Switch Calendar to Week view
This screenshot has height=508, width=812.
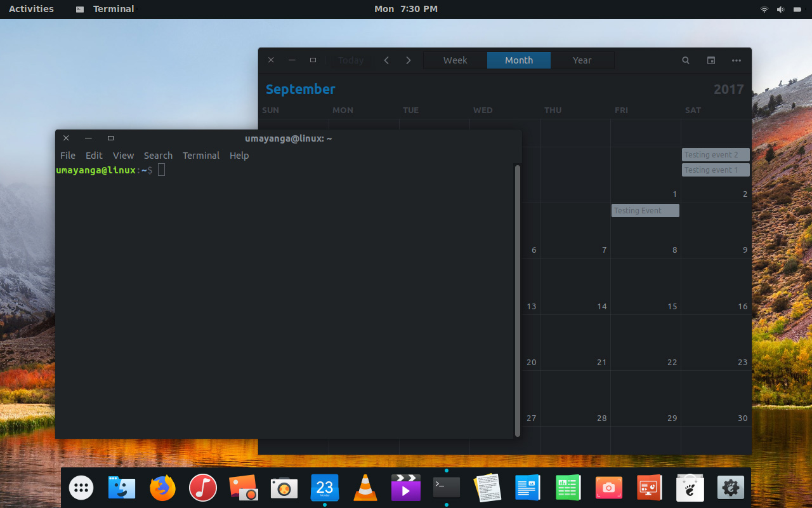tap(455, 60)
